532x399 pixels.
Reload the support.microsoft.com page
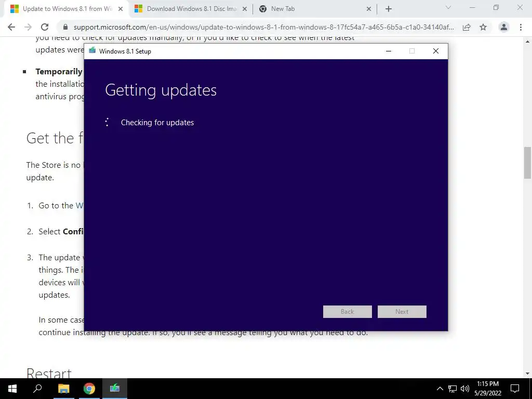point(45,27)
